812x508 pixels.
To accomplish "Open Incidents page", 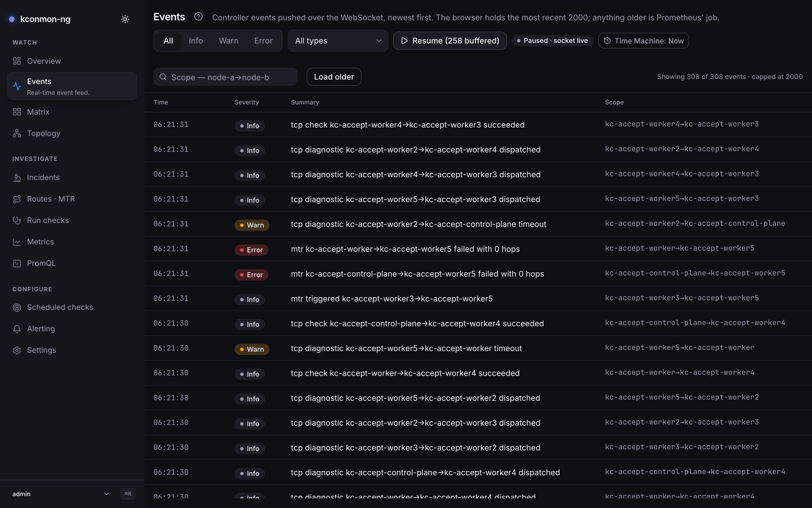I will (x=72, y=178).
